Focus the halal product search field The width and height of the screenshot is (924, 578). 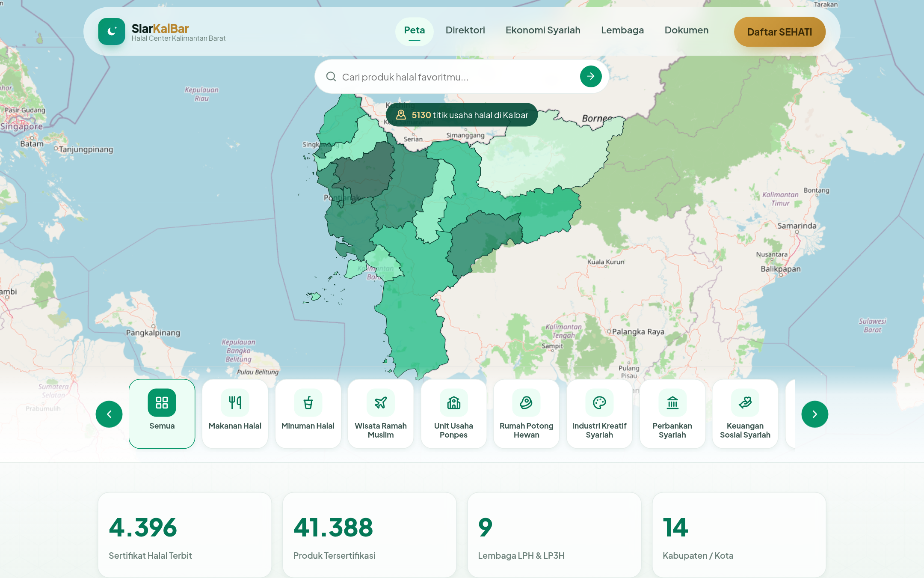point(462,77)
